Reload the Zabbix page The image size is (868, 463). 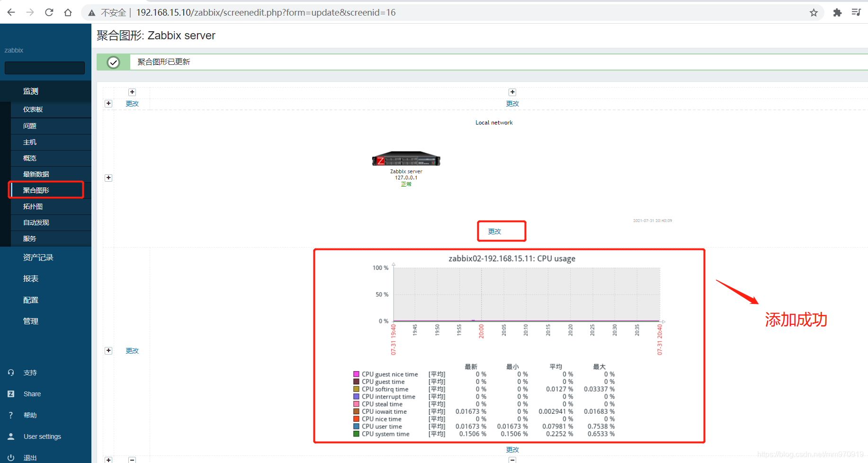click(x=49, y=12)
